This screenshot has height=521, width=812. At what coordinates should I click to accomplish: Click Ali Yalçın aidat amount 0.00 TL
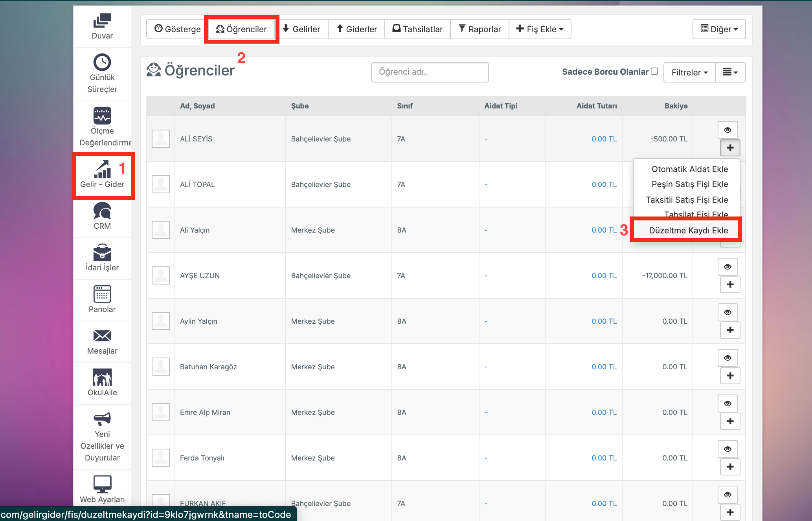pos(604,230)
